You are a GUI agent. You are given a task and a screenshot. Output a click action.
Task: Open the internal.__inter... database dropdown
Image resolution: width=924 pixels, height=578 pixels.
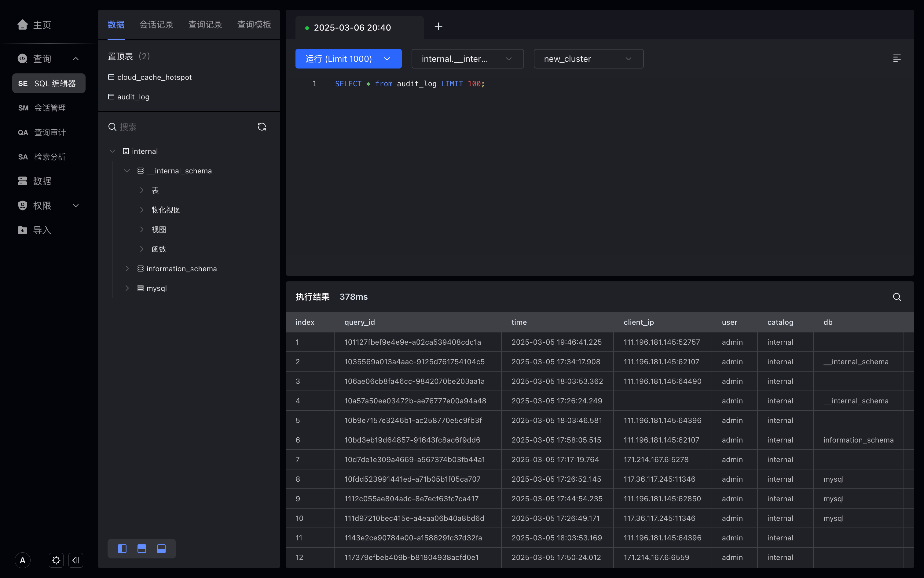pos(467,59)
